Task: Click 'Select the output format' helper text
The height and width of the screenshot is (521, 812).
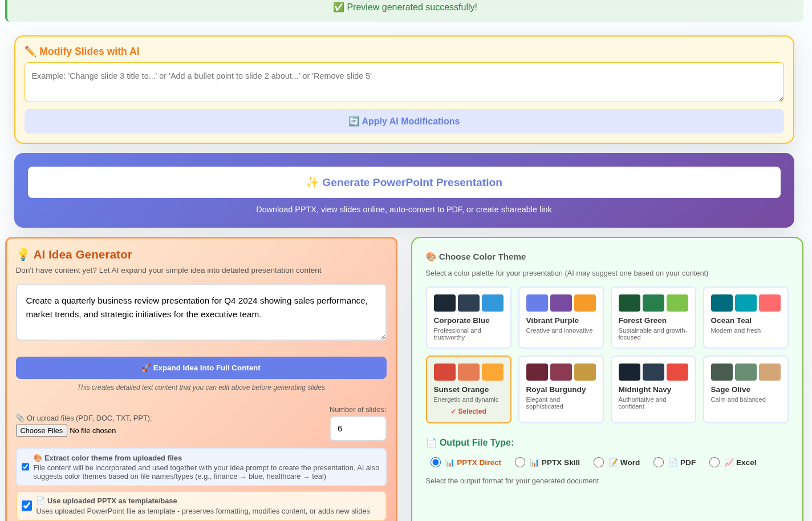Action: click(x=512, y=481)
